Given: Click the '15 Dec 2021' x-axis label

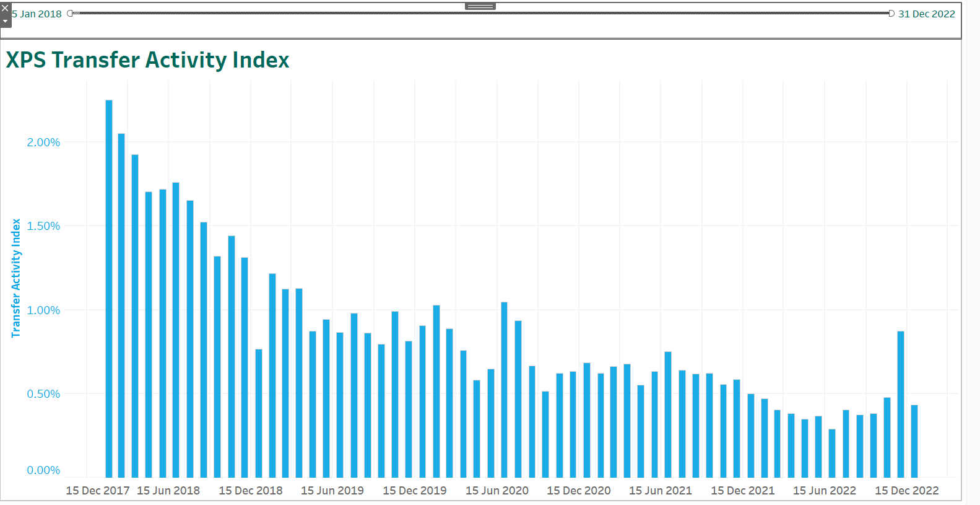Looking at the screenshot, I should click(743, 491).
